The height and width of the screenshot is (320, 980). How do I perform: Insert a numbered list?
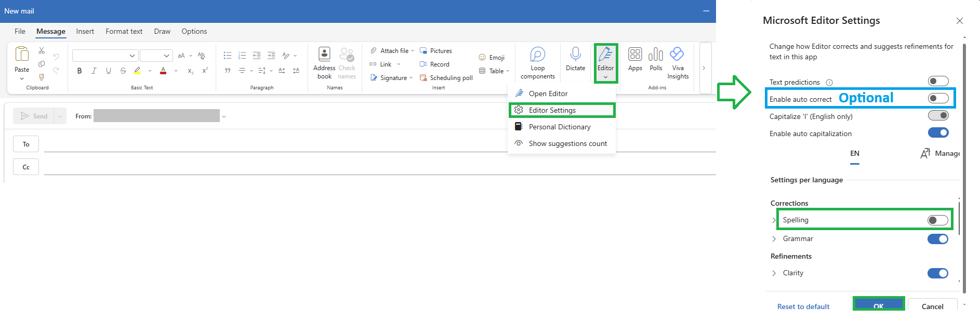pyautogui.click(x=242, y=55)
